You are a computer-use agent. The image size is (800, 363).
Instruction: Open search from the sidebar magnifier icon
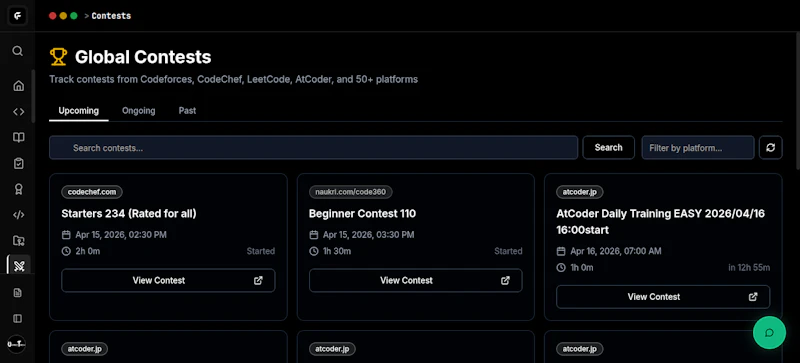click(x=17, y=51)
